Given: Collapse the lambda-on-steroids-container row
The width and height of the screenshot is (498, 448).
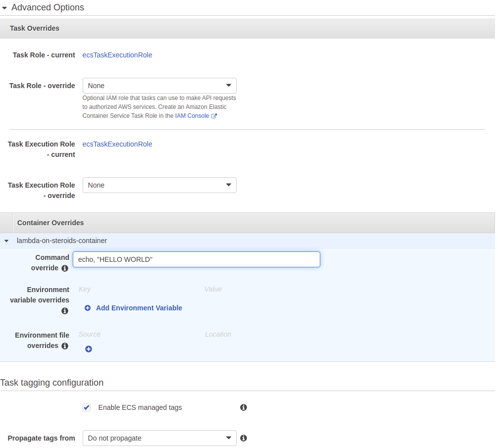Looking at the screenshot, I should (6, 241).
